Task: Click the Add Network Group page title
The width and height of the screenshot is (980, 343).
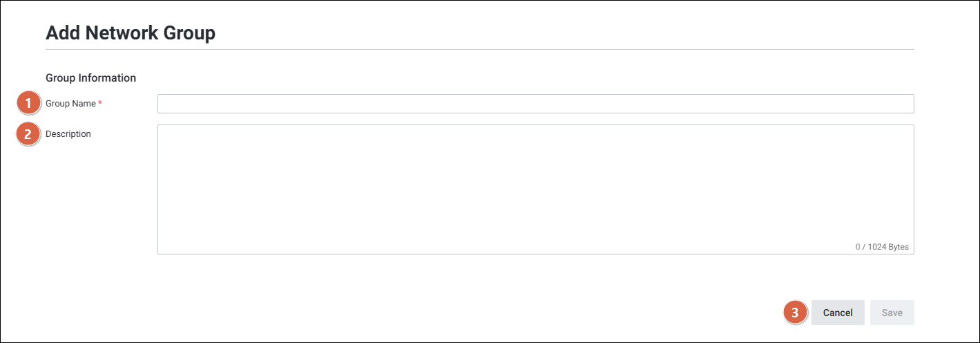Action: [x=131, y=33]
